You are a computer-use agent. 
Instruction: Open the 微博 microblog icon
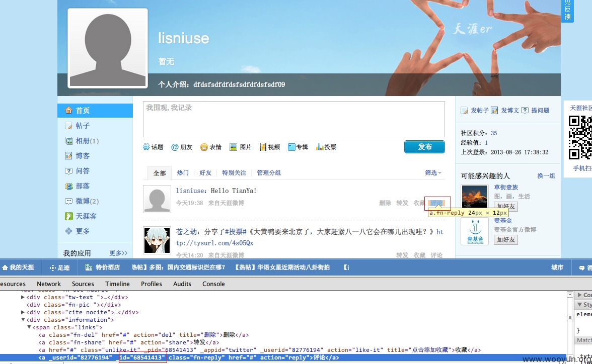click(x=68, y=201)
